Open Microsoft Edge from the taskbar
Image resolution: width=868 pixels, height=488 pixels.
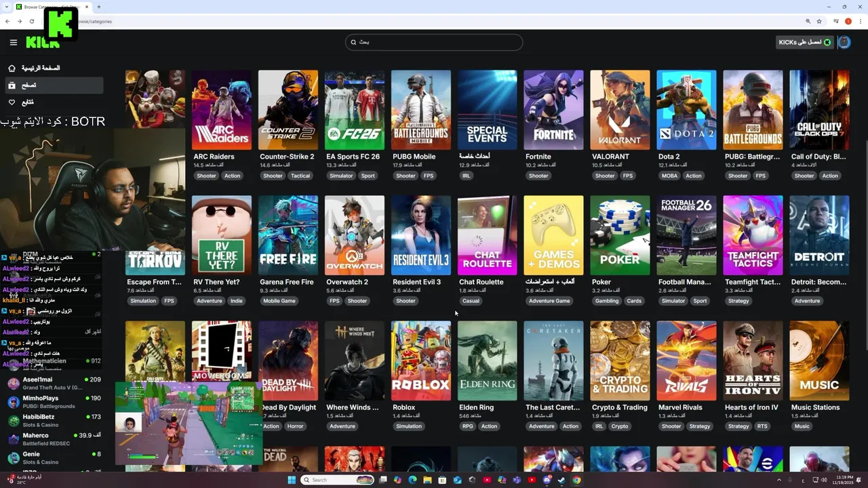[x=413, y=480]
